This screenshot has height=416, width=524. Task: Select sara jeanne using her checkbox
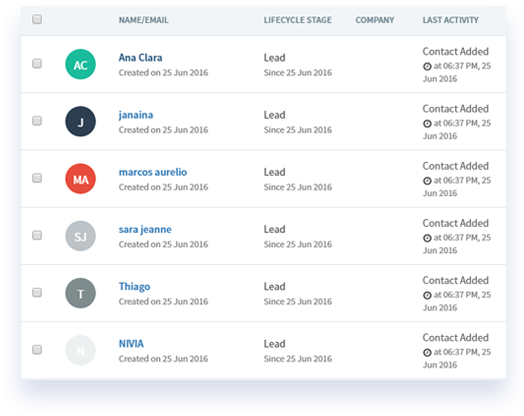(x=37, y=235)
